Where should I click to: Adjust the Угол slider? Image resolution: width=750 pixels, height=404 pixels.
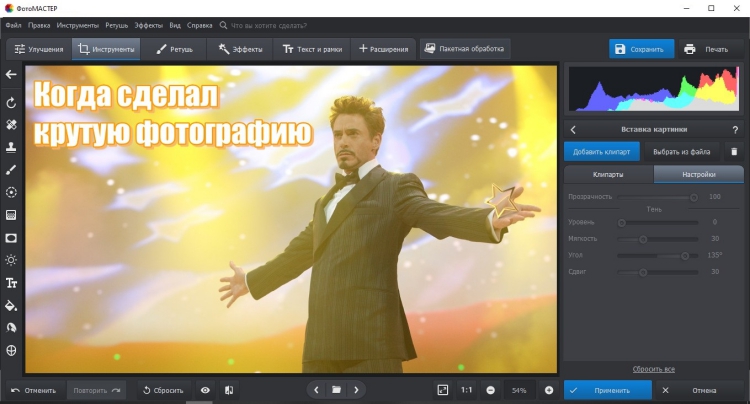point(658,256)
